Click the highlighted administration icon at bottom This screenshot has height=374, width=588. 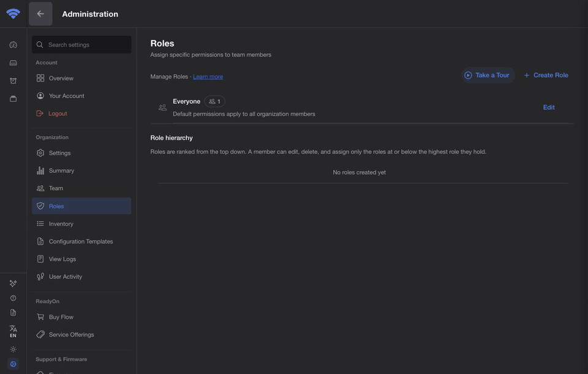[13, 364]
